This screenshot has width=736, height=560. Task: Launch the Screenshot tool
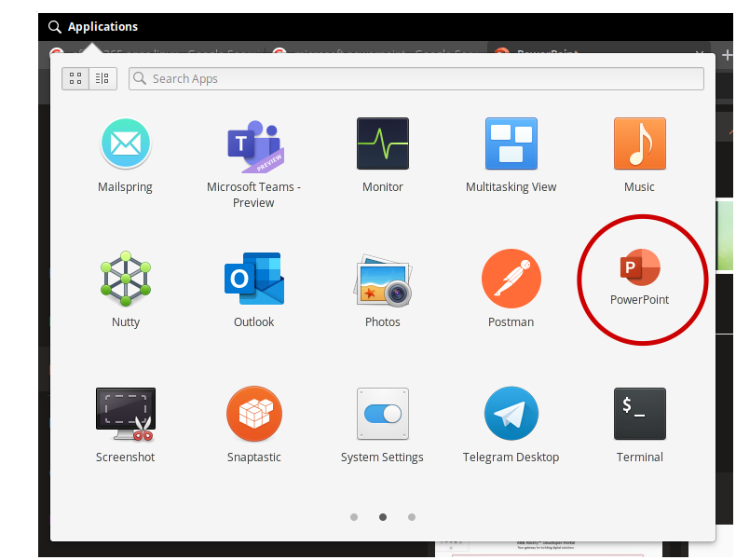tap(126, 414)
